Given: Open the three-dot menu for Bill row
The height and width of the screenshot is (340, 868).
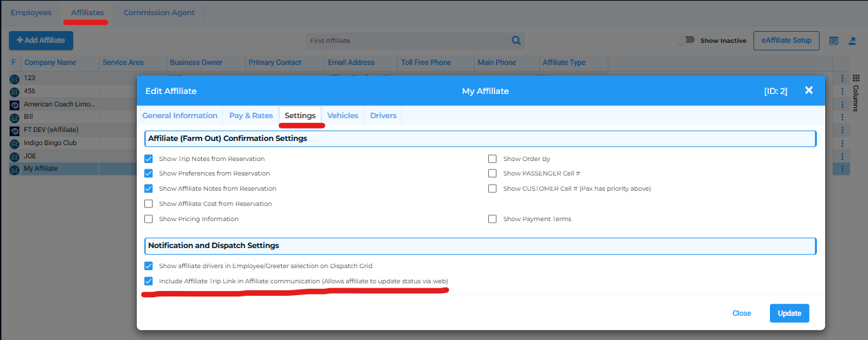Looking at the screenshot, I should pyautogui.click(x=842, y=117).
